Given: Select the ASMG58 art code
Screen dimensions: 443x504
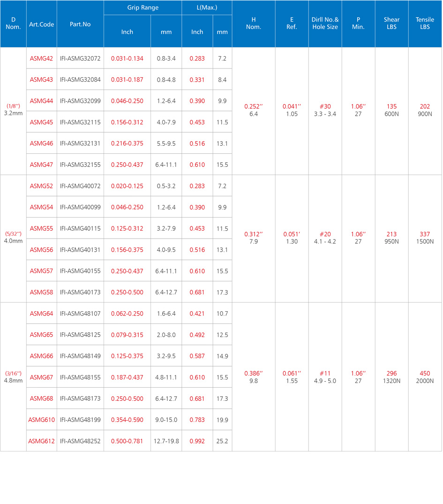Looking at the screenshot, I should [41, 293].
